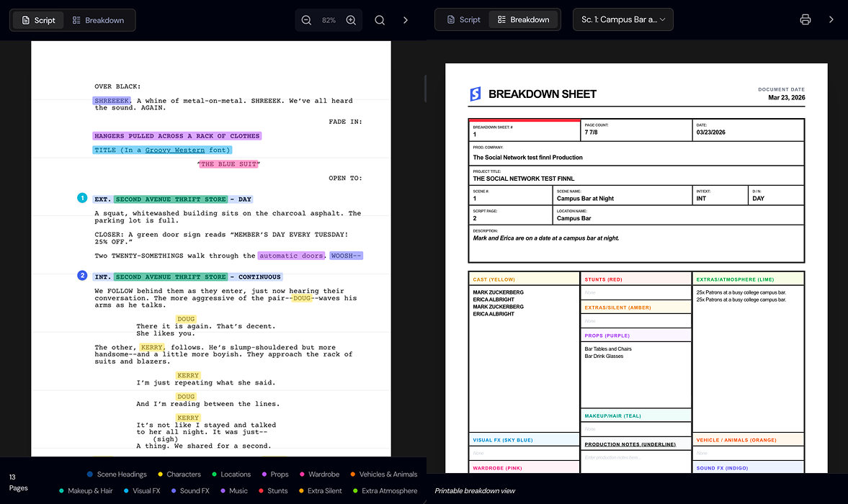Select scene 1 number marker
Viewport: 848px width, 504px height.
tap(82, 198)
